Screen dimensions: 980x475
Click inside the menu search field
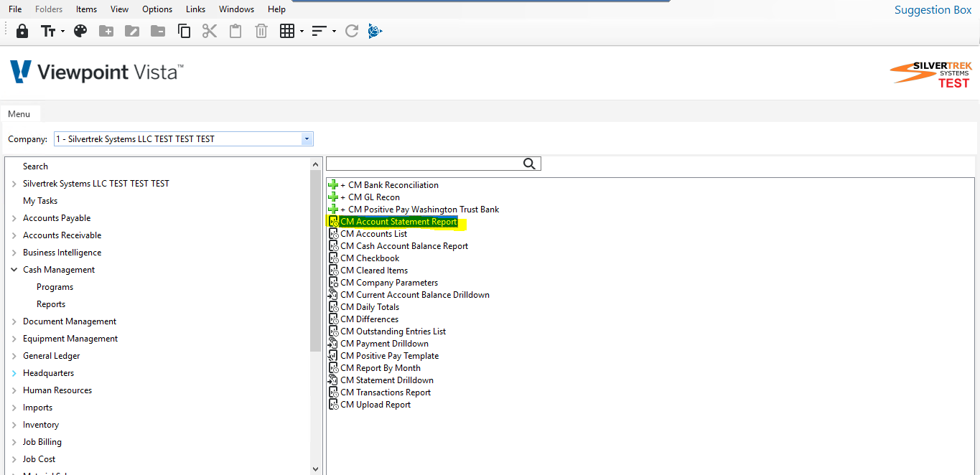coord(424,164)
